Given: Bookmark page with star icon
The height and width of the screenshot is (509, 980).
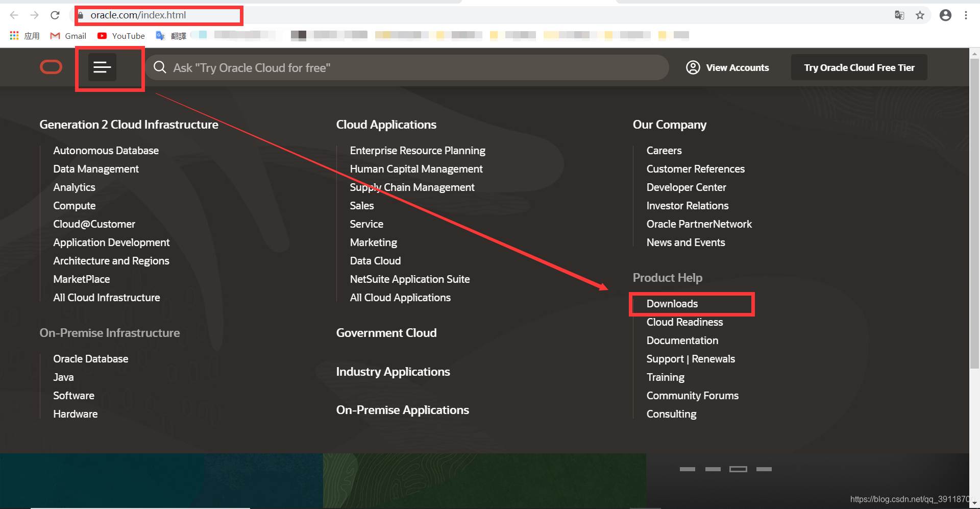Looking at the screenshot, I should (x=920, y=15).
